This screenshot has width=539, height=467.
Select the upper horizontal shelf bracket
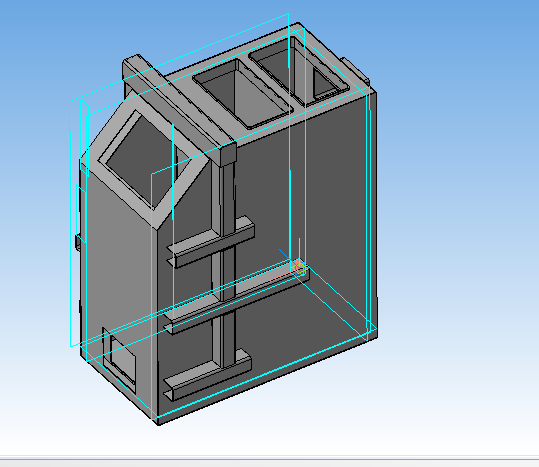[x=211, y=242]
